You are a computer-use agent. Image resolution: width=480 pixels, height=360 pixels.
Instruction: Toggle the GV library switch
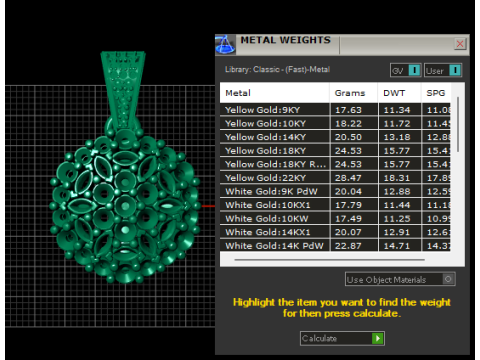[406, 70]
